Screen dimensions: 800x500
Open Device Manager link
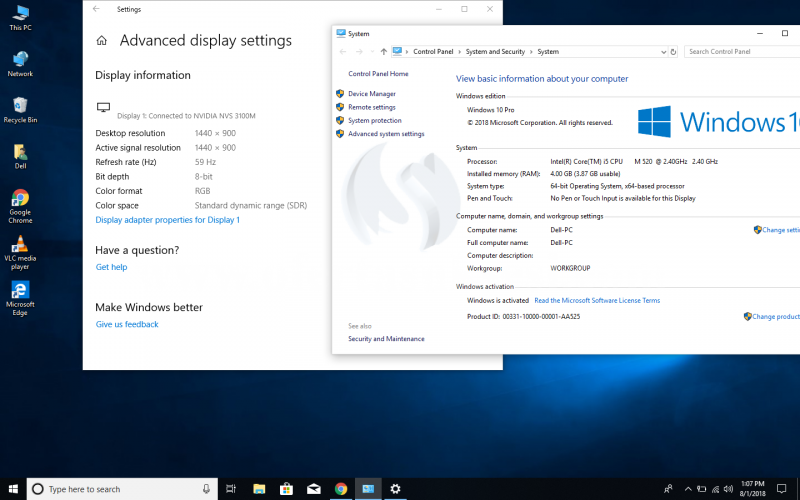[x=372, y=94]
